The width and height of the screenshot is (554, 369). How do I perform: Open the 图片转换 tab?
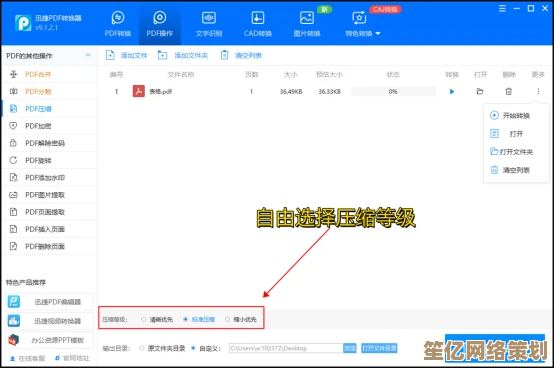307,24
